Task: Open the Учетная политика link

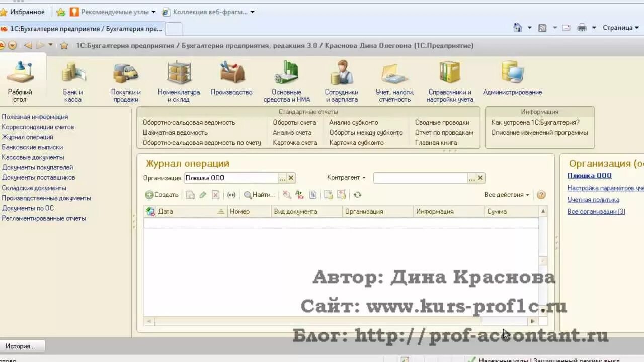Action: (x=593, y=200)
